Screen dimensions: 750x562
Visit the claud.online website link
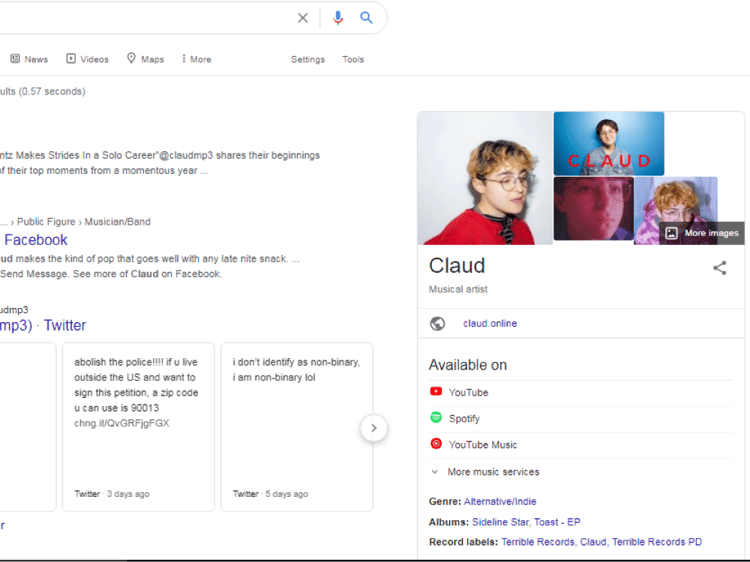490,323
